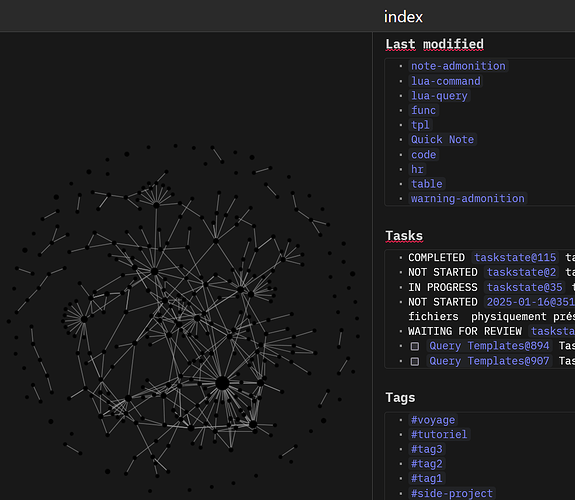Screen dimensions: 575x500
Task: Go to the warning-admonition page
Action: pos(468,198)
